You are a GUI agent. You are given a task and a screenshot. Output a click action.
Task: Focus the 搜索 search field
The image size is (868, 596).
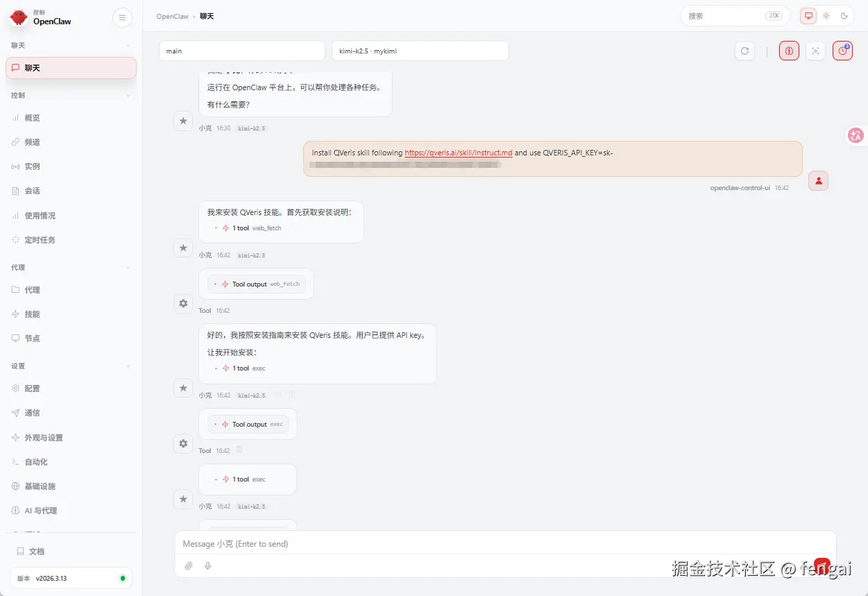[735, 16]
